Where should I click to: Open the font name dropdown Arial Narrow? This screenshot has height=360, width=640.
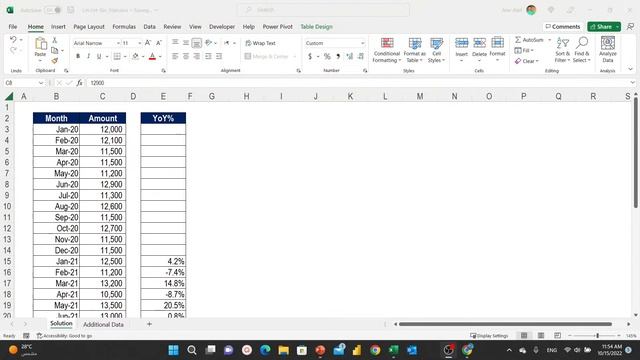118,43
